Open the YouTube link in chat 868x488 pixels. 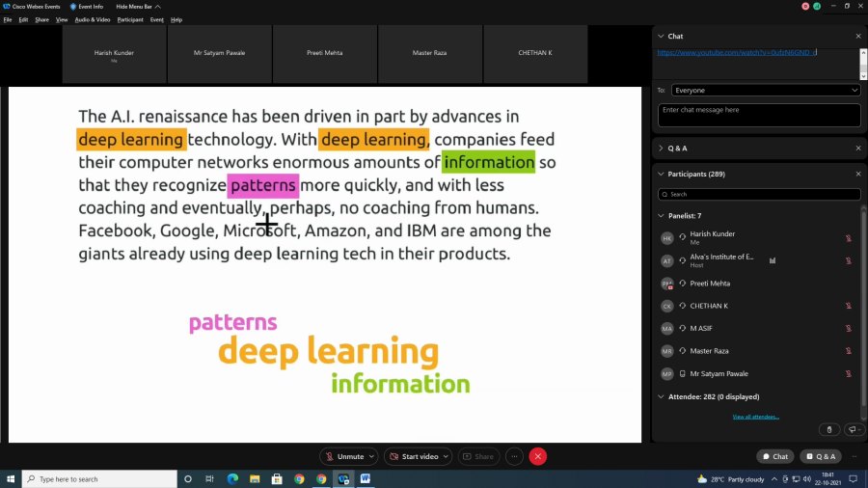tap(737, 53)
